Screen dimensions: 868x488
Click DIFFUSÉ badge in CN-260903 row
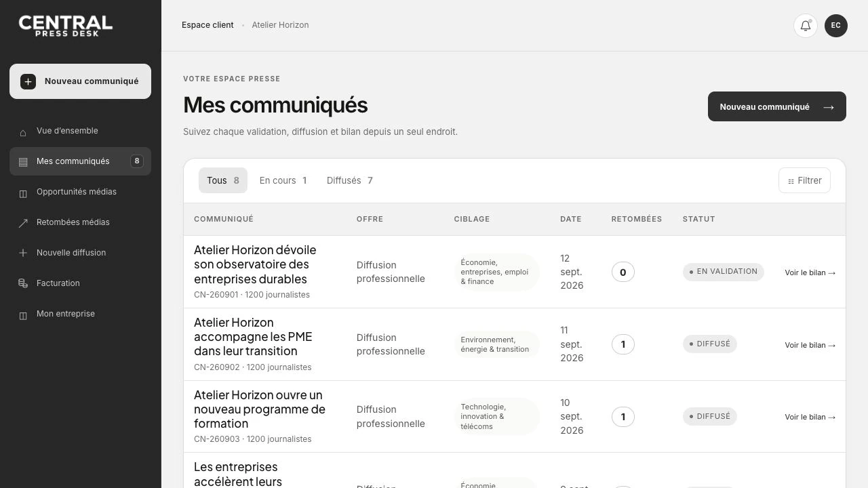tap(710, 416)
